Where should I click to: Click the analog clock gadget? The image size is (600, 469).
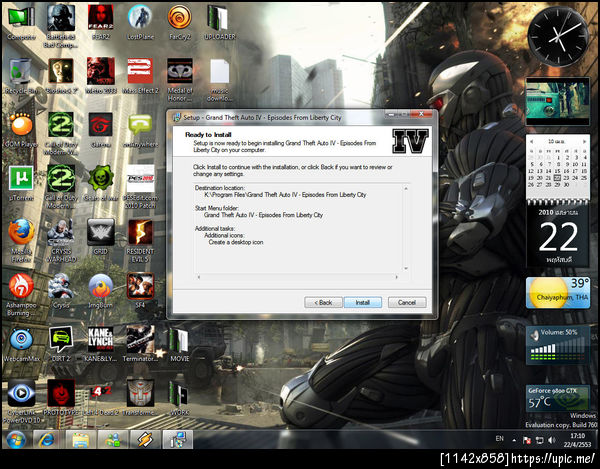pos(559,37)
